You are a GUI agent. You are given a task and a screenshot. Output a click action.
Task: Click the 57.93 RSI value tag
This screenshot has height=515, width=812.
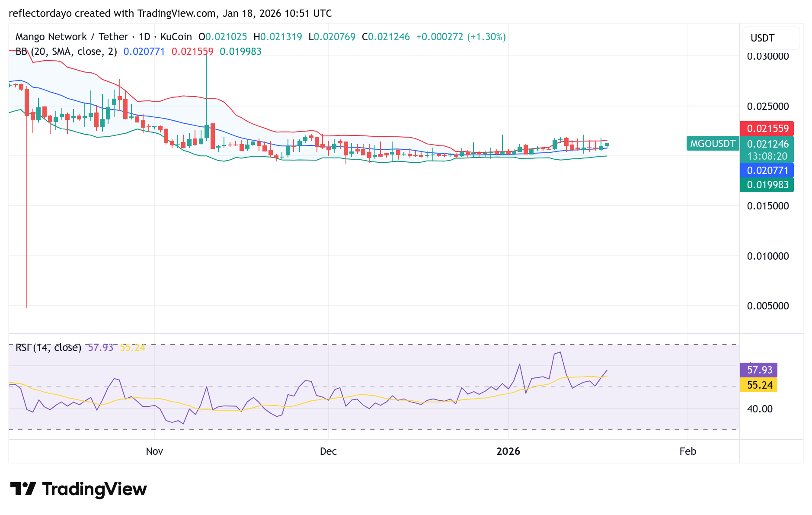pos(759,370)
